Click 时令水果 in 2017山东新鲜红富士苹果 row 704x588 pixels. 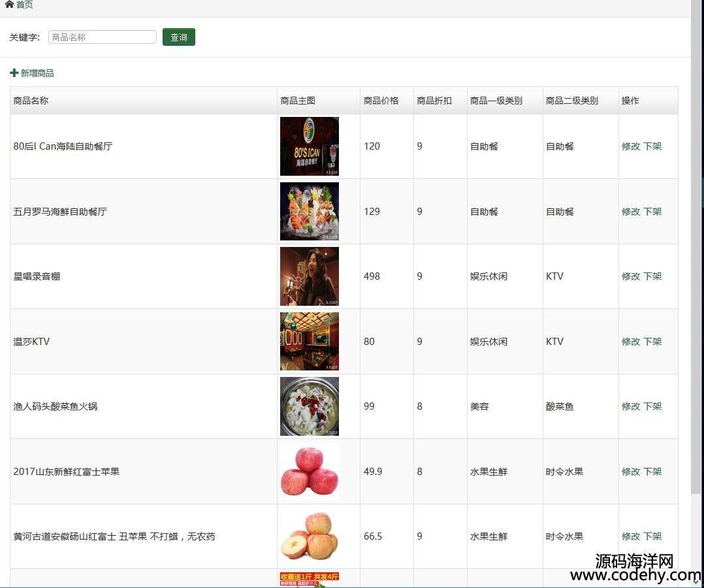click(564, 472)
